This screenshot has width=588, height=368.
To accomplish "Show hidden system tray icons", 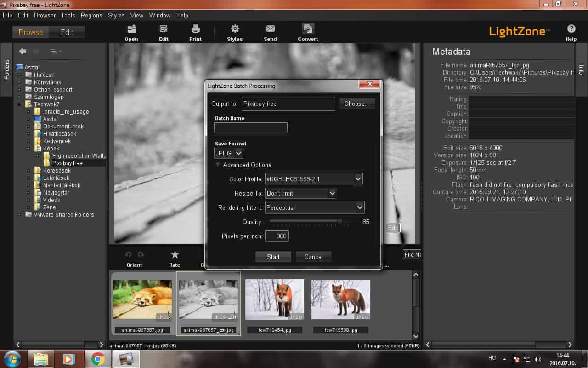I will [x=505, y=359].
